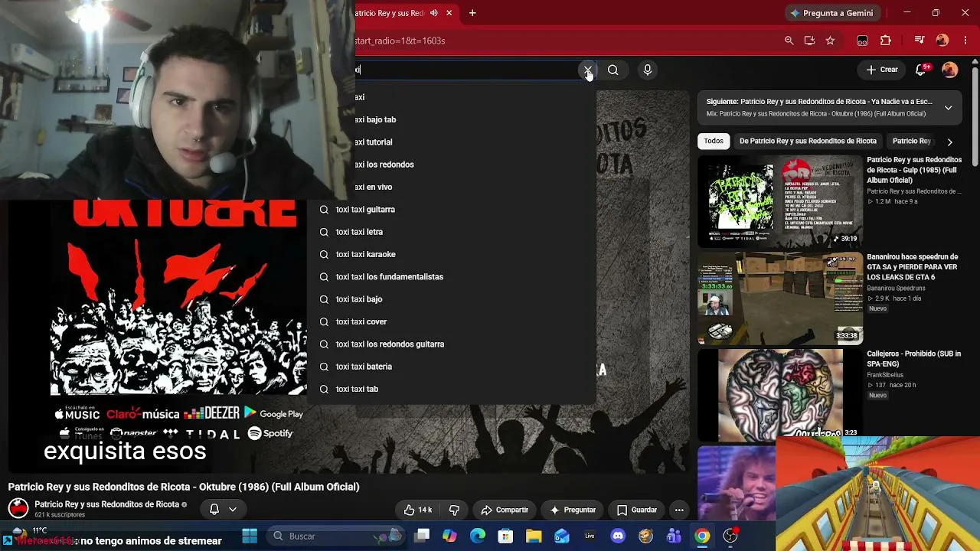Visit Bananirou Speedruns channel name
980x551 pixels.
(896, 289)
